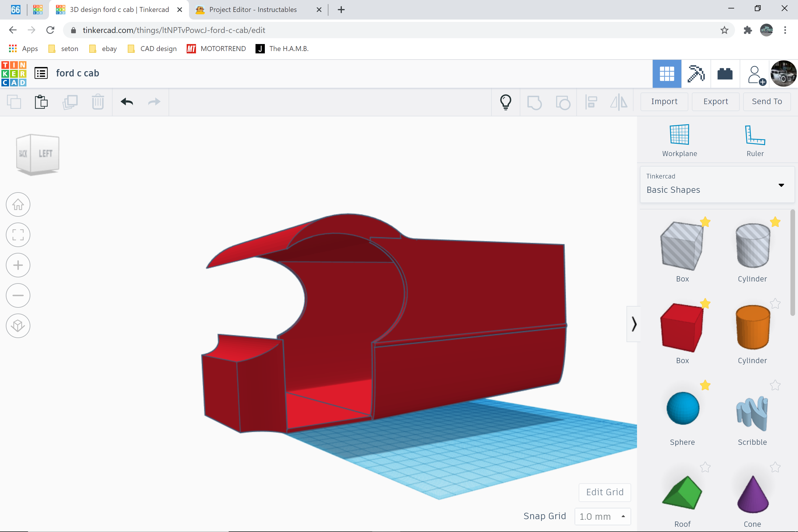Switch to Project Editor Instructables tab
The width and height of the screenshot is (798, 532).
tap(253, 10)
